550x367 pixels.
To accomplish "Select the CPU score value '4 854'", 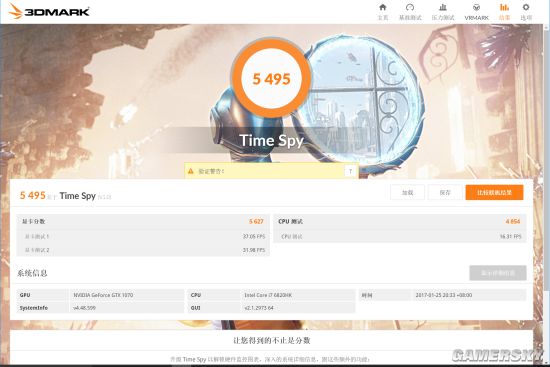I will [513, 221].
